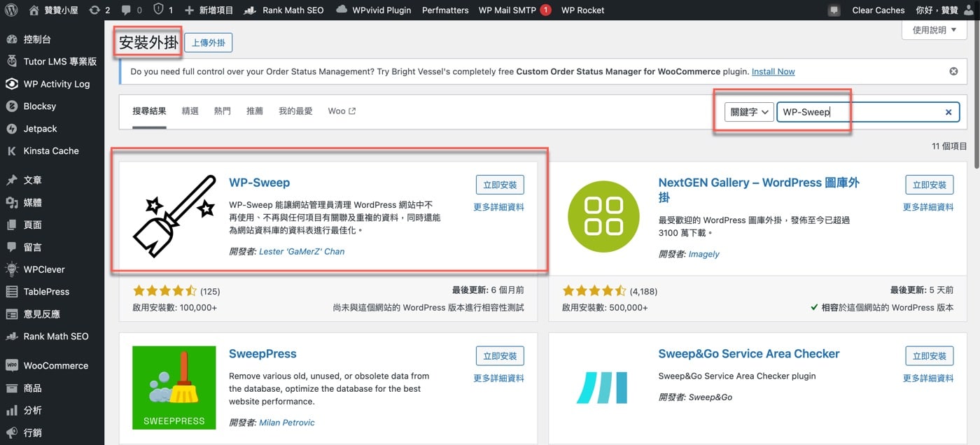Click the WordPress logo icon

(x=10, y=10)
